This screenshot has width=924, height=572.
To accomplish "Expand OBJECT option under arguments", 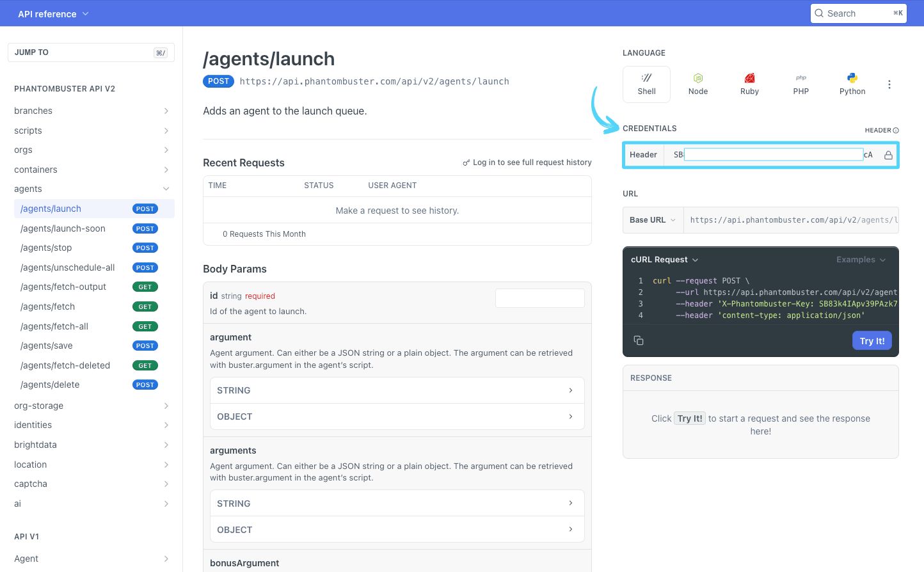I will (x=397, y=530).
